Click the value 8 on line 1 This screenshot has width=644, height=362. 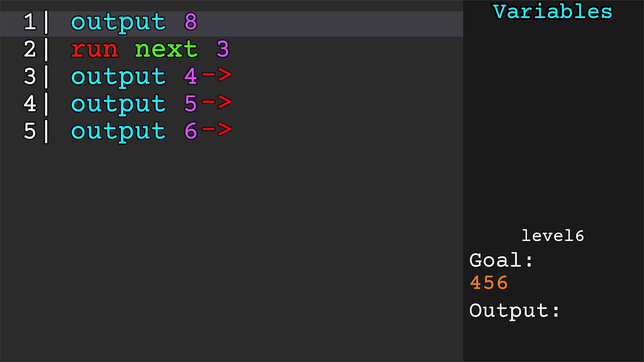pos(191,22)
